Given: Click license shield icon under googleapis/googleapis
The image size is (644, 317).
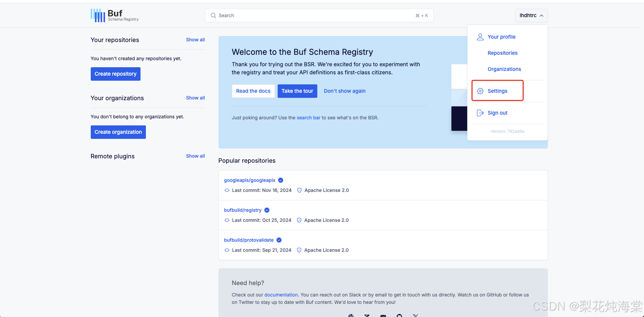Looking at the screenshot, I should (299, 190).
